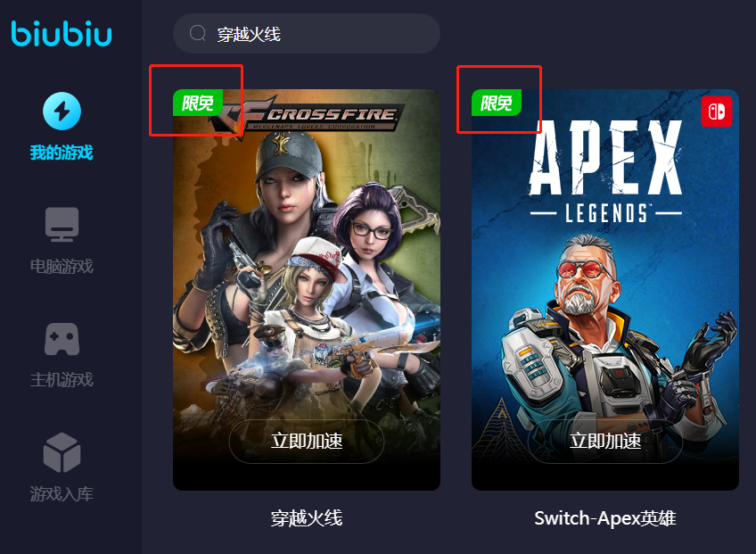
Task: Click the 穿越火线 search input field
Action: click(x=307, y=33)
